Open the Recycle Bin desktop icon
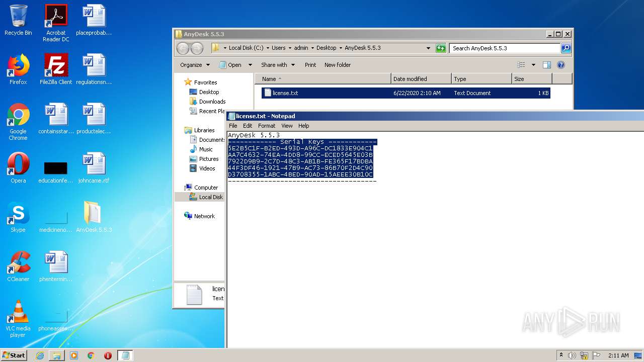 tap(18, 21)
